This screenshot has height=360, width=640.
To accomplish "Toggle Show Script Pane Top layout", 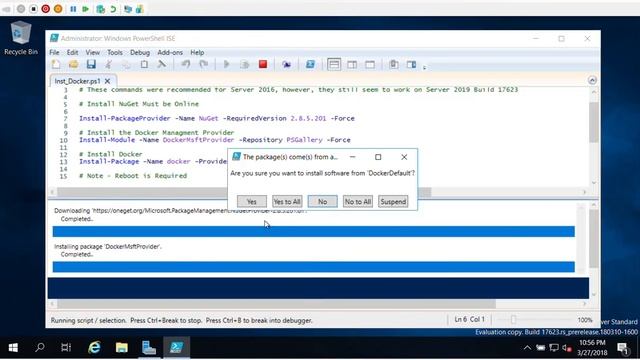I will 334,64.
